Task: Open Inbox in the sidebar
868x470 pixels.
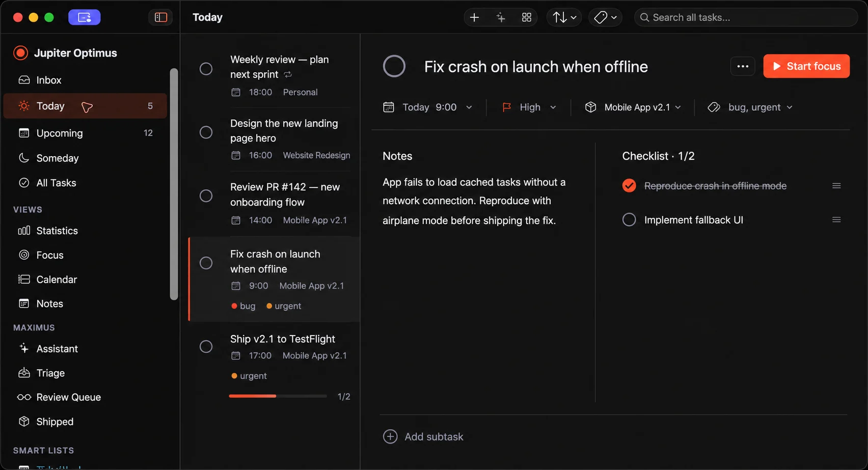Action: pos(85,80)
